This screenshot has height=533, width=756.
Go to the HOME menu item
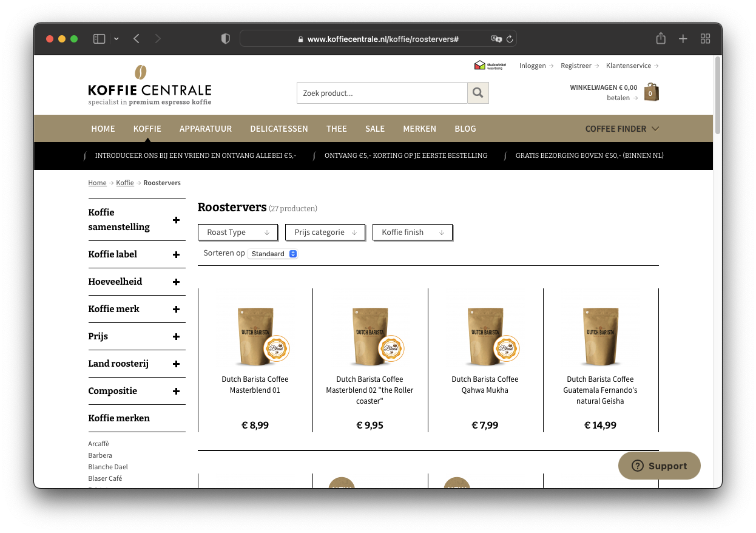click(x=103, y=129)
